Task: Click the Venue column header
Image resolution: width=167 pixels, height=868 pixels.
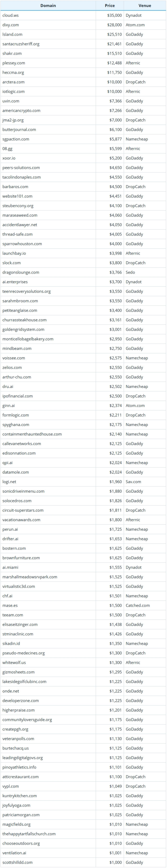Action: [x=144, y=6]
